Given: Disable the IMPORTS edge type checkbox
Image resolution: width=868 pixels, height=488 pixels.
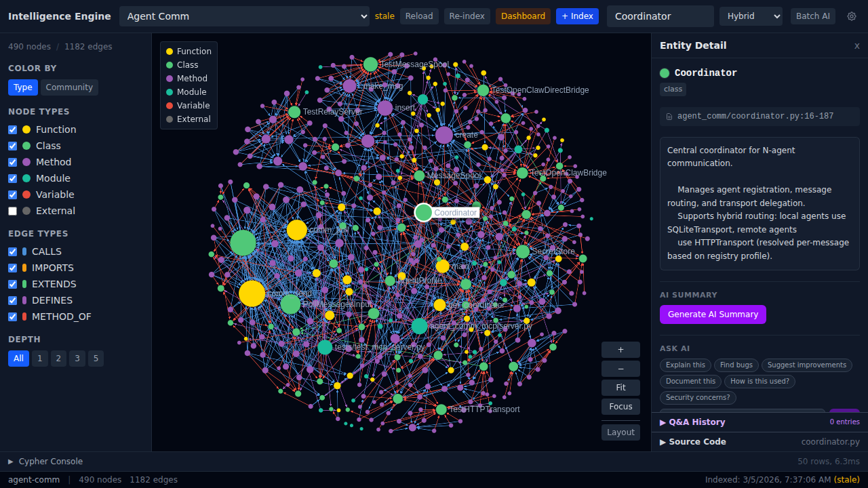Looking at the screenshot, I should click(x=13, y=268).
